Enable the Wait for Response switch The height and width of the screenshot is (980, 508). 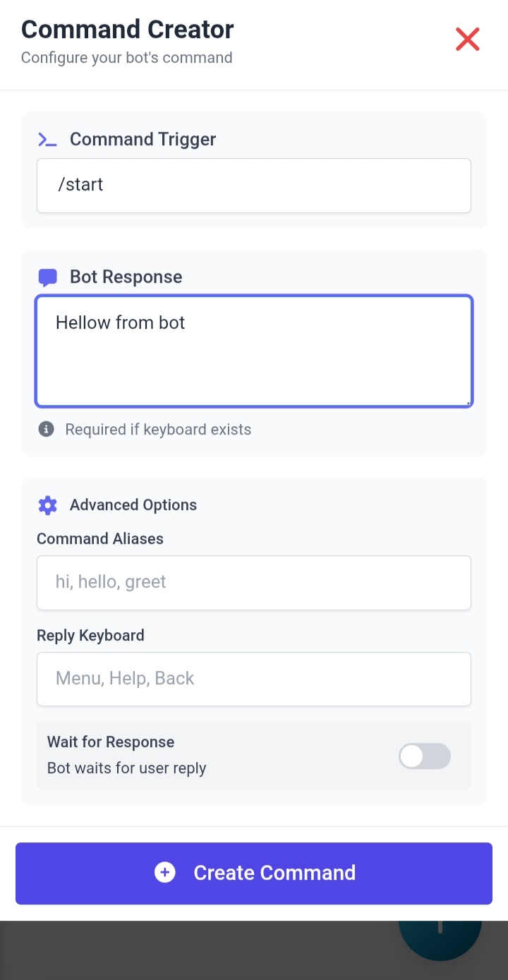[x=424, y=756]
